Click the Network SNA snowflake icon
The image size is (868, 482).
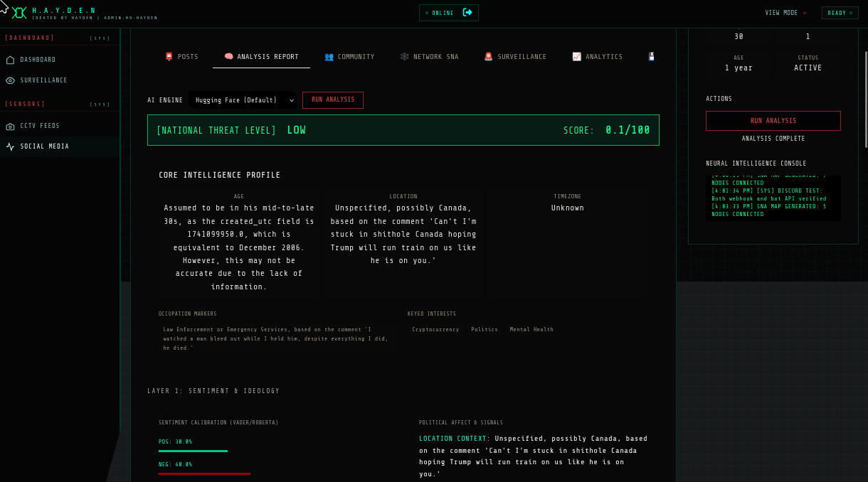tap(404, 56)
